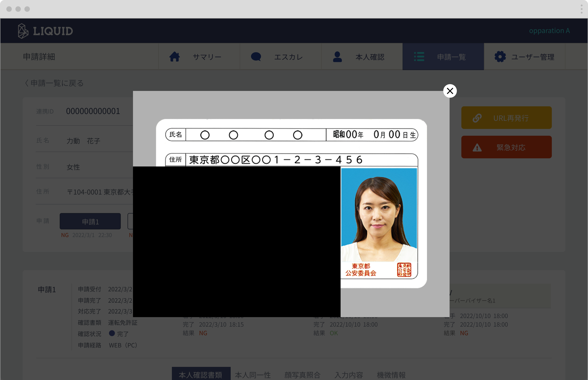Click the speech bubble icon beside エスカレ
The height and width of the screenshot is (380, 588).
[256, 57]
